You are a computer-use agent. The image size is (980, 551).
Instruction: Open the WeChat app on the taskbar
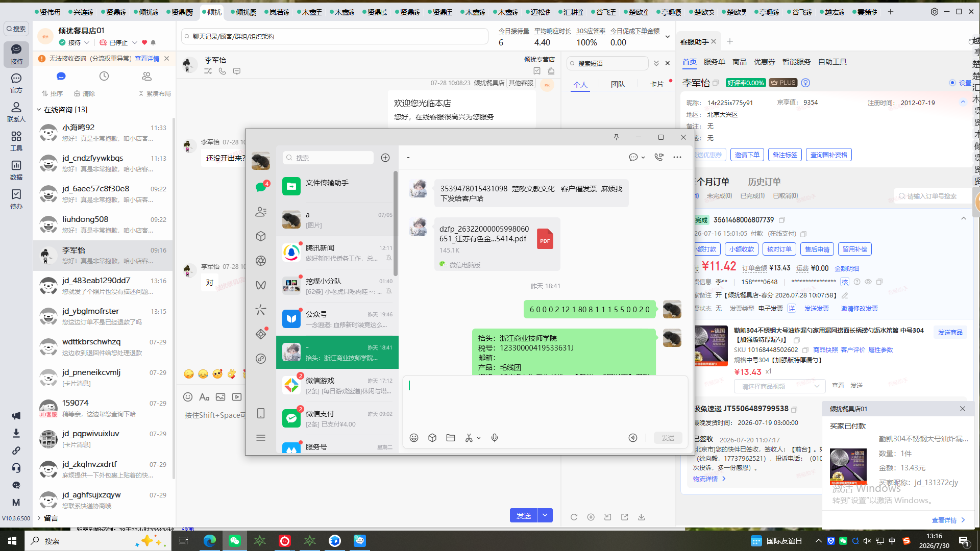click(x=235, y=541)
